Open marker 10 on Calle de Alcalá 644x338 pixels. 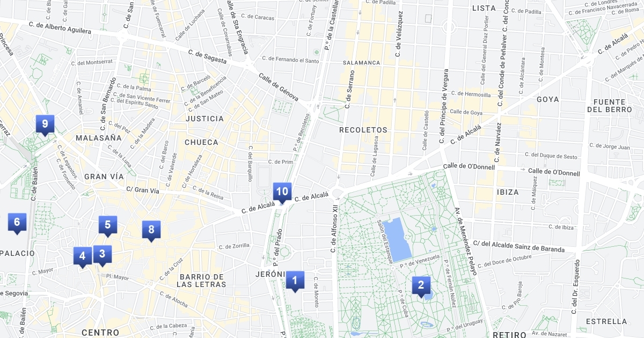tap(282, 192)
